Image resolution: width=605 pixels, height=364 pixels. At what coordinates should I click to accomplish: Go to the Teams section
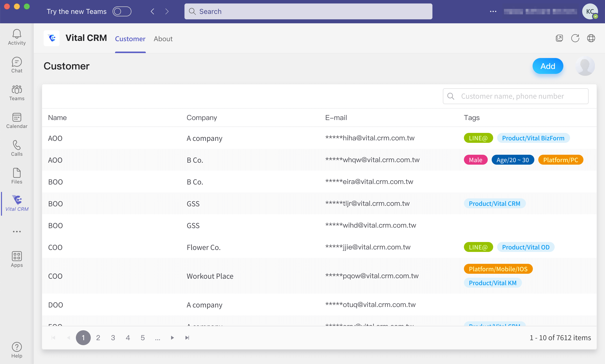(17, 93)
